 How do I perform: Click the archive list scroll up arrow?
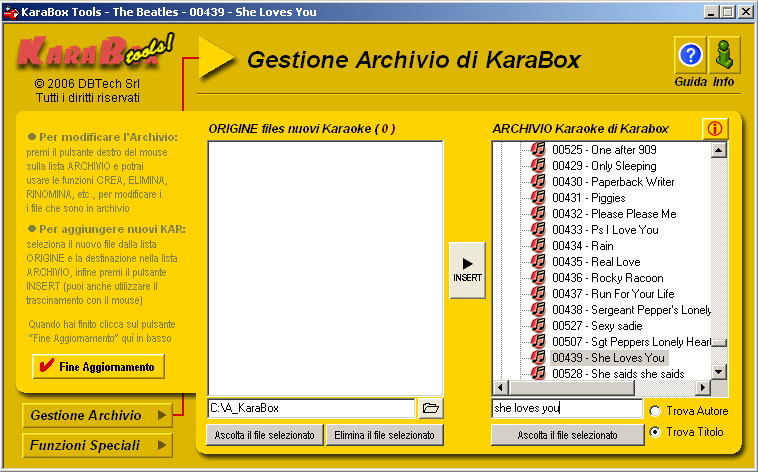[719, 150]
